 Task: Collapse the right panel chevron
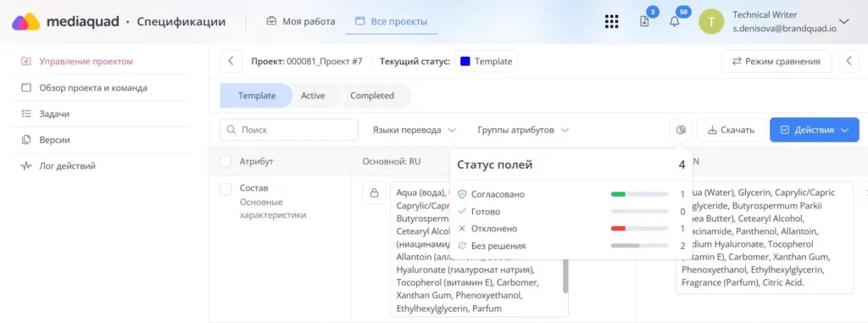click(849, 61)
